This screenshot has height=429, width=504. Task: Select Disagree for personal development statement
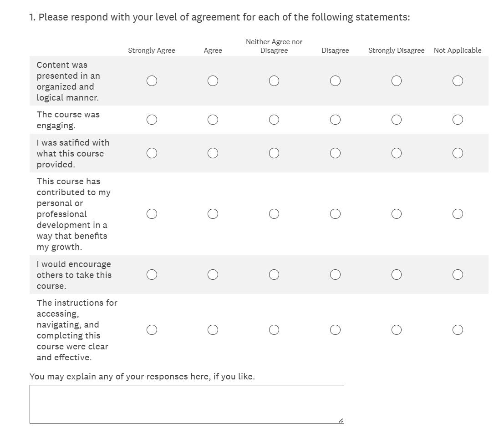pos(335,214)
